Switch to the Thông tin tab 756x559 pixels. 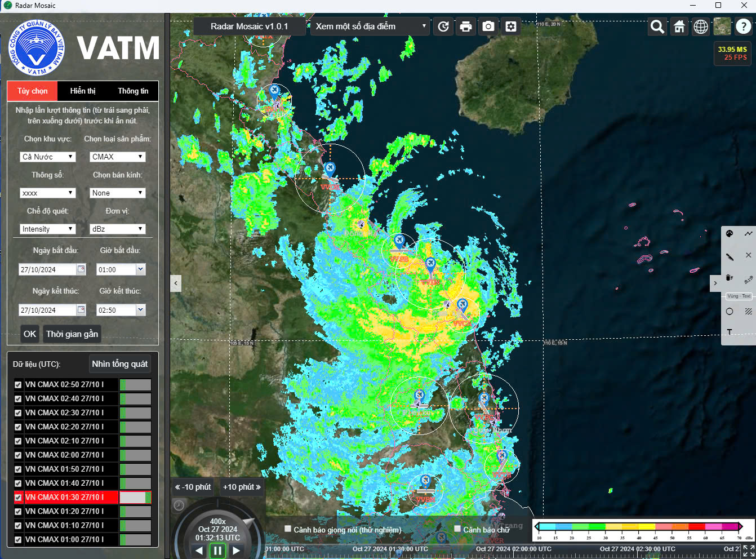coord(133,91)
